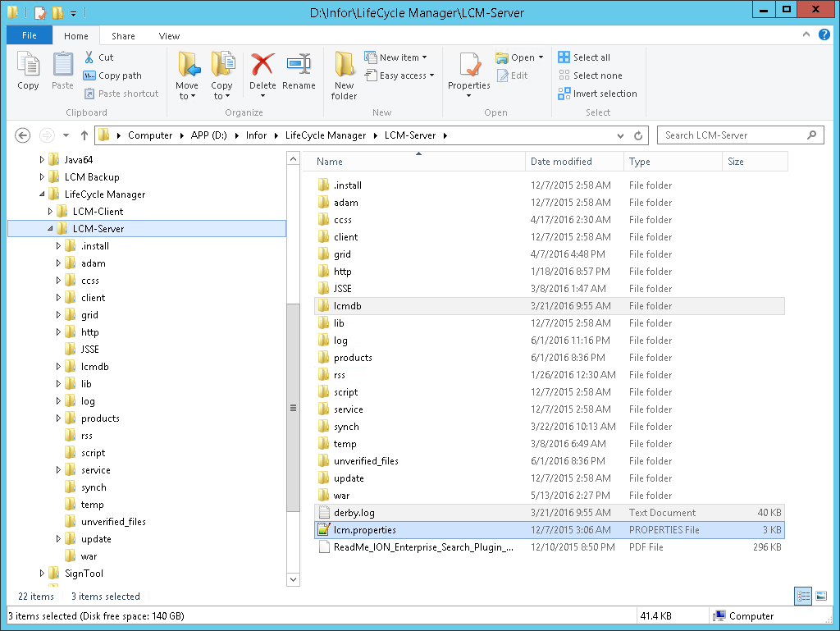Screen dimensions: 840x631
Task: Refresh the current folder view
Action: [639, 135]
